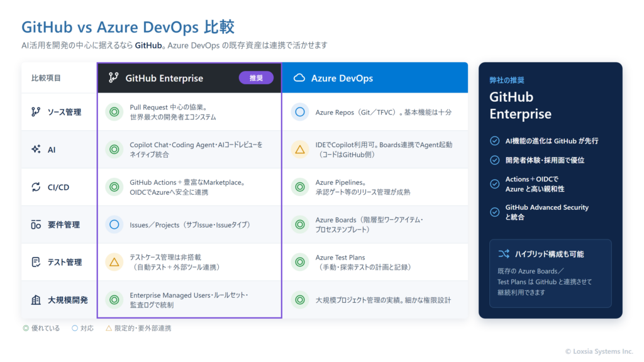
Task: Click the sparkle icon in the AI row
Action: [x=36, y=150]
